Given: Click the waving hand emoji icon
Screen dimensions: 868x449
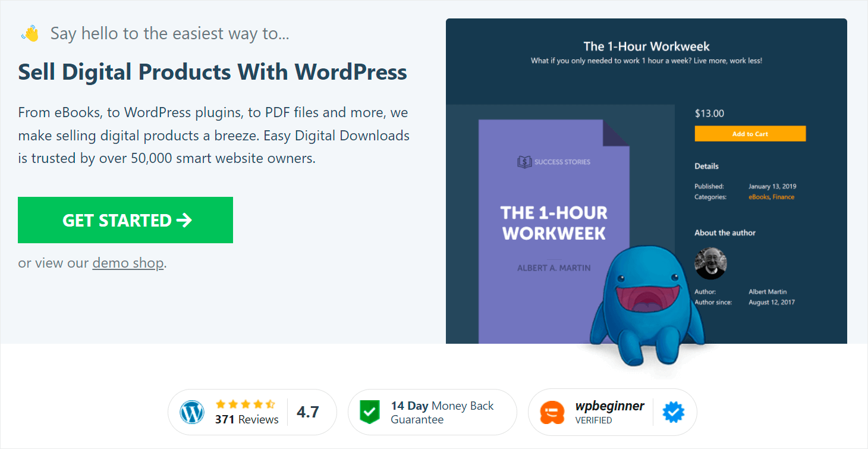Looking at the screenshot, I should coord(29,33).
